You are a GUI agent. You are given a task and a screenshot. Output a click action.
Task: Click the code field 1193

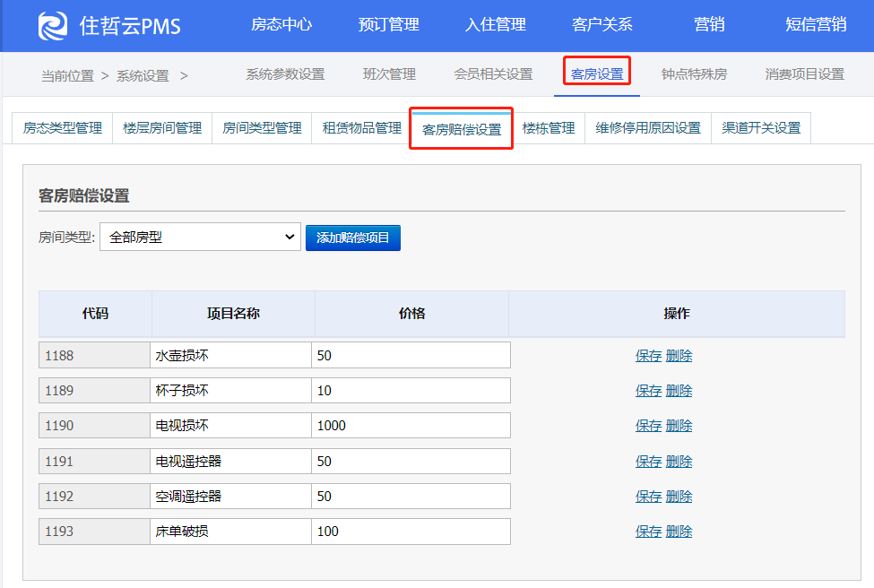(x=94, y=532)
